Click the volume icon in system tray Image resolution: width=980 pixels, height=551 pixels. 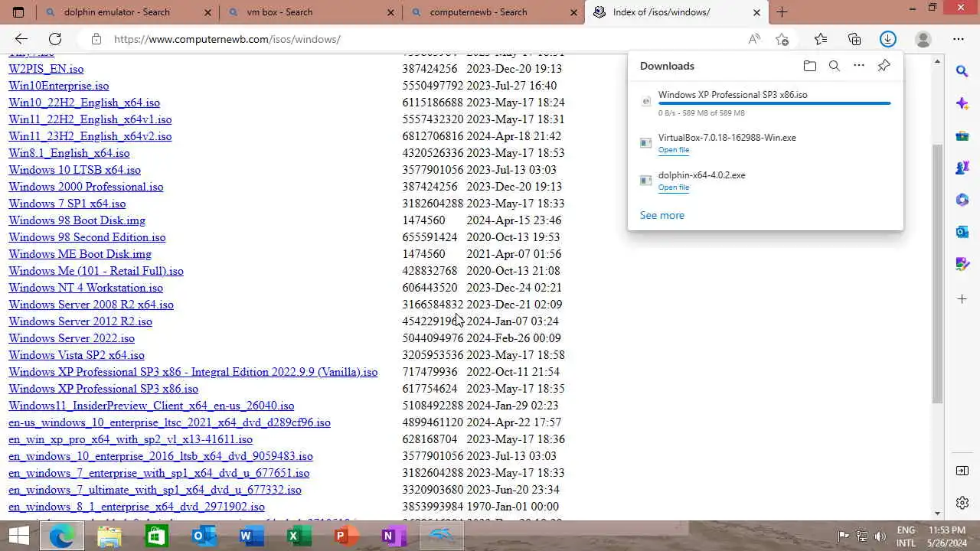coord(880,536)
